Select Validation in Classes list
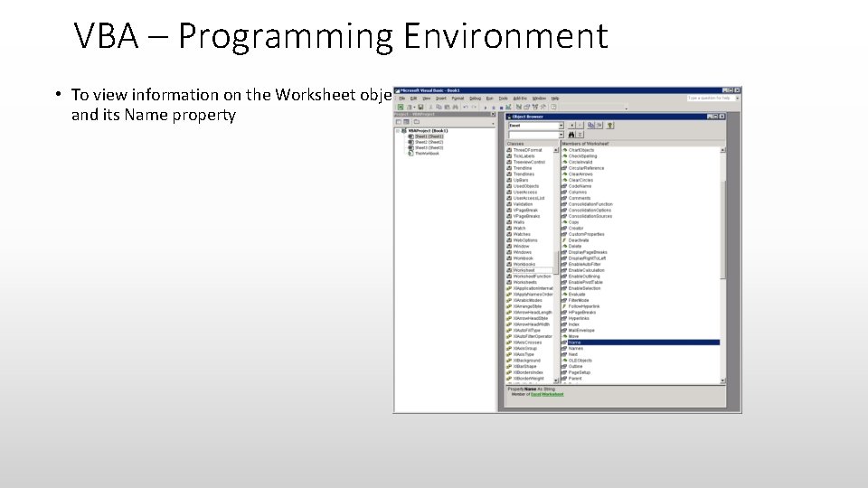 (x=523, y=204)
